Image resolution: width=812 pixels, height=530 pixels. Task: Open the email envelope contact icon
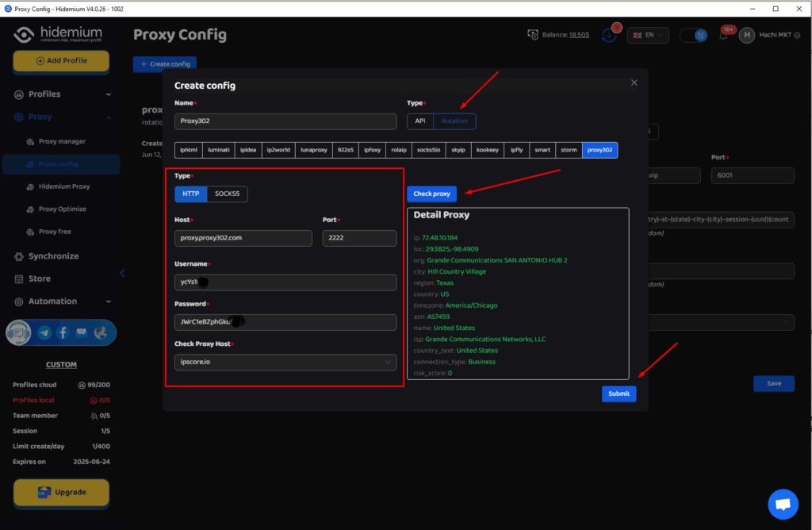pyautogui.click(x=82, y=332)
